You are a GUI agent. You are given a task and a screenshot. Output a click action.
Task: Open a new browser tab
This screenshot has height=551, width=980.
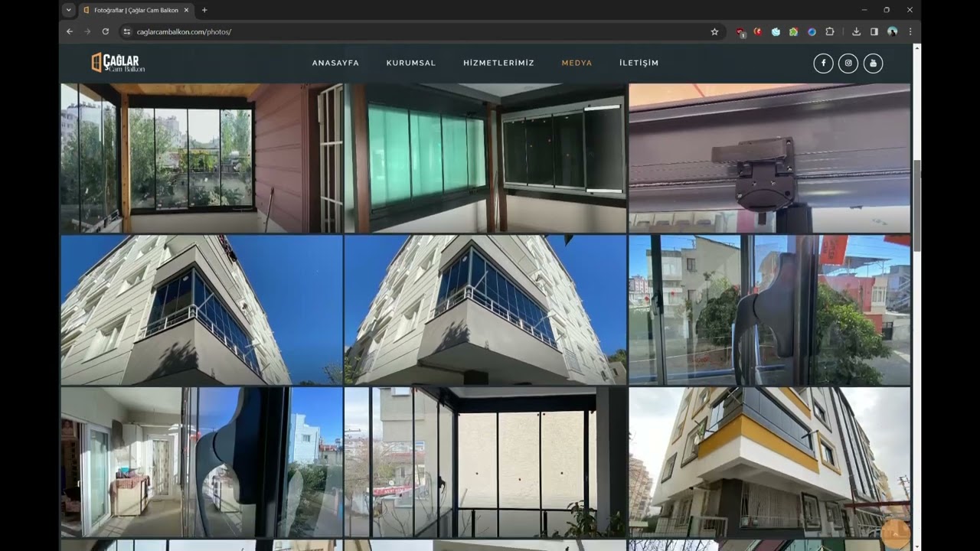pyautogui.click(x=204, y=10)
